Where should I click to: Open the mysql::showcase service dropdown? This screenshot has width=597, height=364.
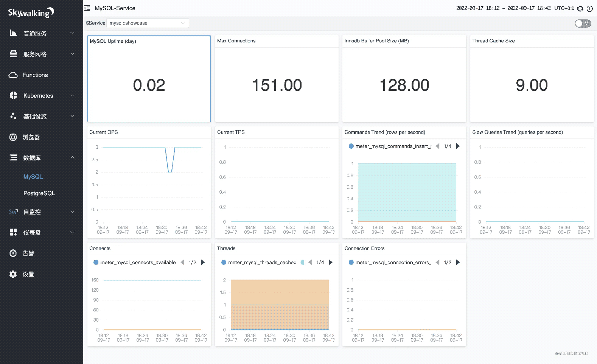(148, 23)
